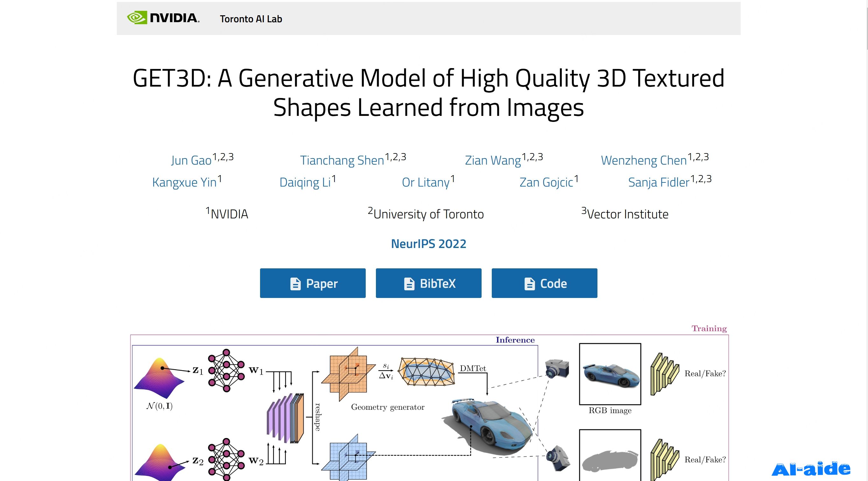The image size is (868, 481).
Task: Open Daiqing Li's author link
Action: coord(305,182)
